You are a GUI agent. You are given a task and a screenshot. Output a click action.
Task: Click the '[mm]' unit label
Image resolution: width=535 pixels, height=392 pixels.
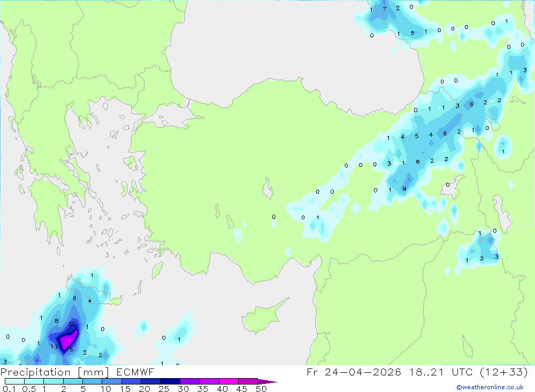pyautogui.click(x=94, y=372)
